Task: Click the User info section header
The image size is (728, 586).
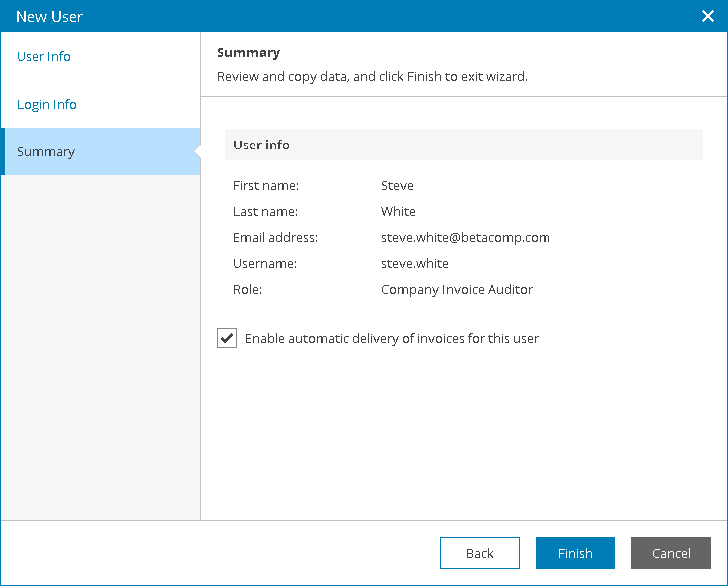Action: click(x=464, y=145)
